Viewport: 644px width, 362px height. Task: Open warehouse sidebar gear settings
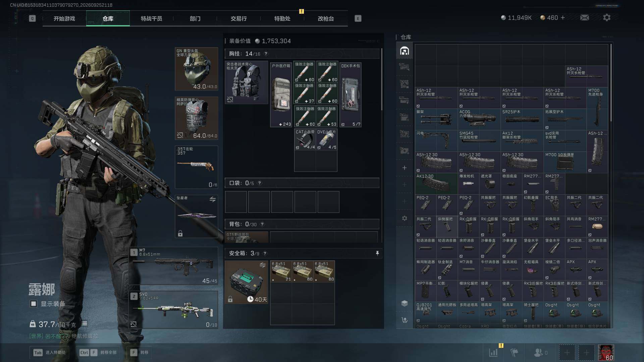click(405, 218)
